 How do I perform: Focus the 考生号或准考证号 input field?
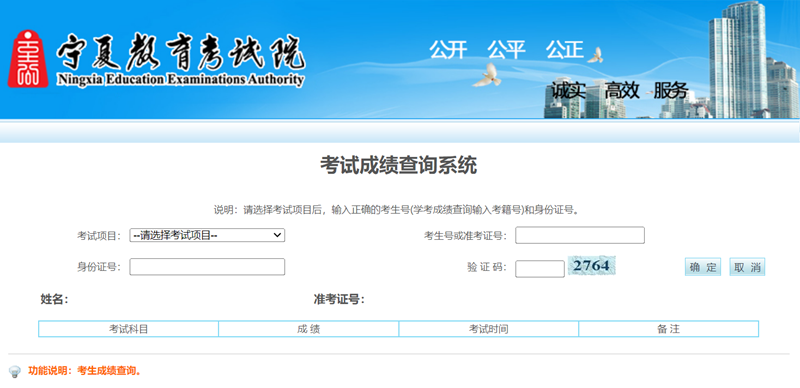tap(580, 235)
